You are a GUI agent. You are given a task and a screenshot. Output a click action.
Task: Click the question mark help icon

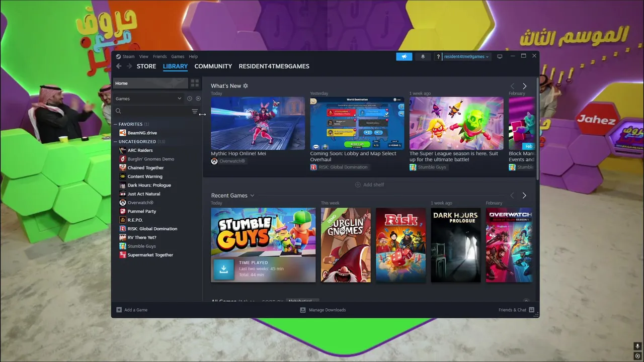pos(438,57)
